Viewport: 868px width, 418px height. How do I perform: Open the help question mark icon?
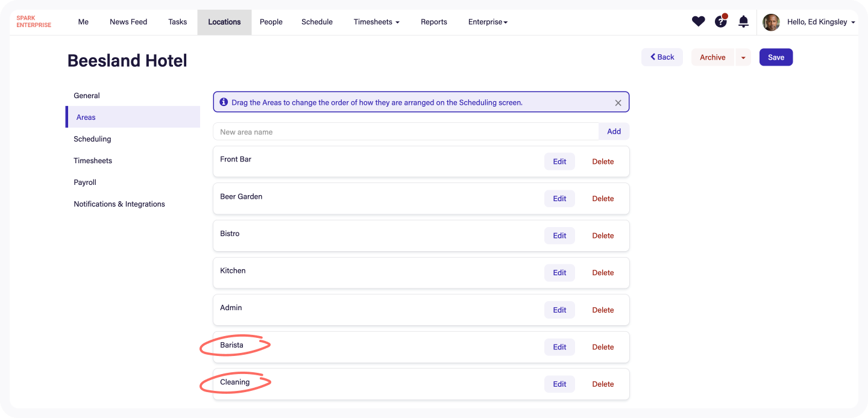coord(720,22)
